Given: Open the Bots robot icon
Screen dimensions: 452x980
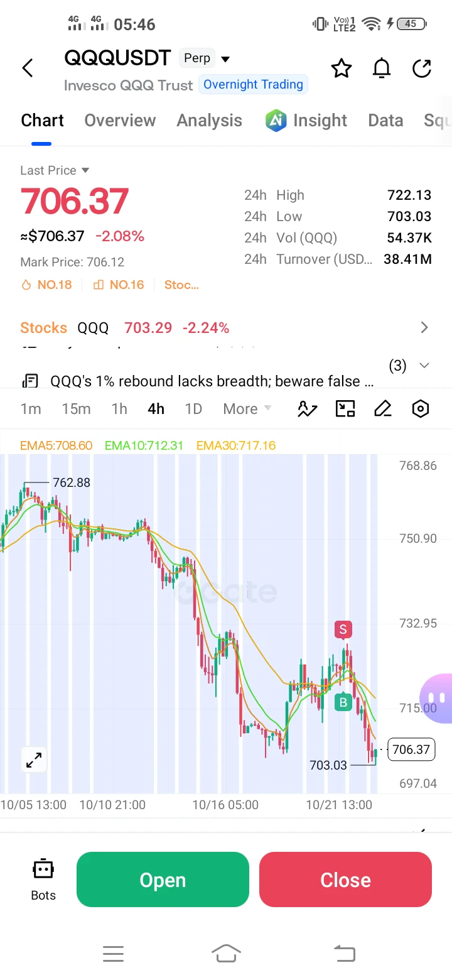Looking at the screenshot, I should click(x=43, y=879).
